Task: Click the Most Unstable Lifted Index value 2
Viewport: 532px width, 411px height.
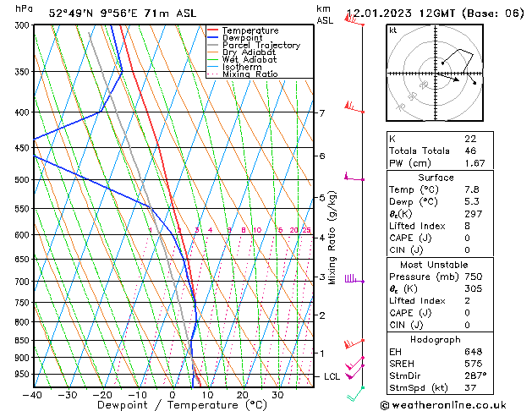Action: (467, 301)
